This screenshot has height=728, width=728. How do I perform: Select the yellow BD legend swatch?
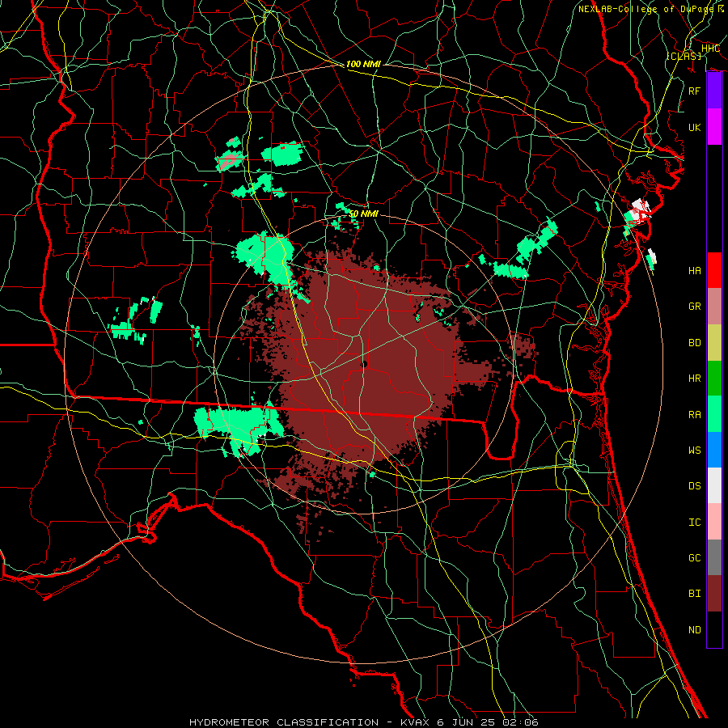pos(714,343)
